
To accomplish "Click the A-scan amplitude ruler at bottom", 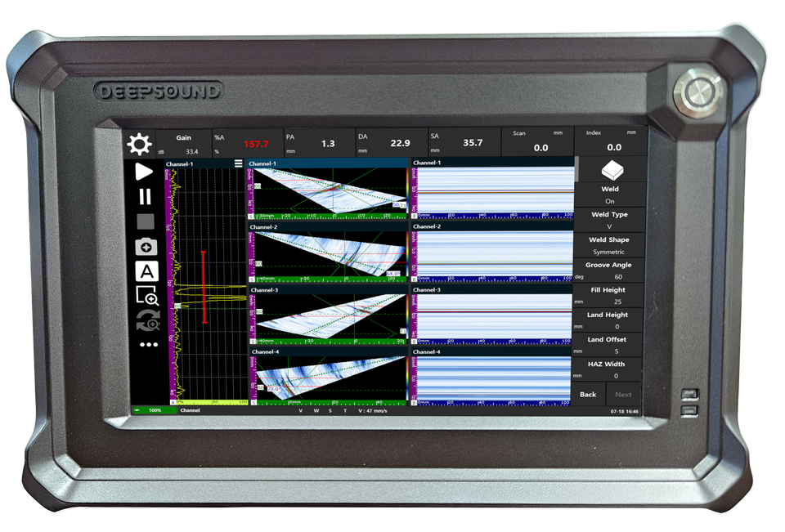I will coord(213,402).
